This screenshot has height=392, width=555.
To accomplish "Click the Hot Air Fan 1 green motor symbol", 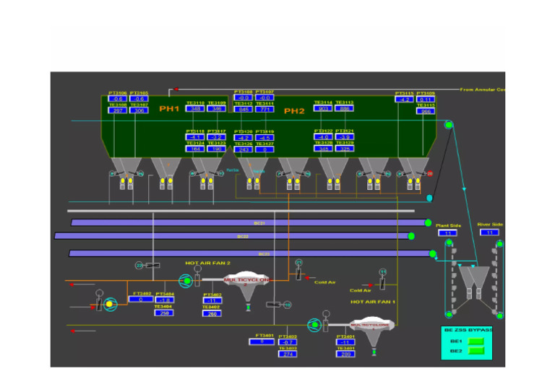I will point(314,325).
